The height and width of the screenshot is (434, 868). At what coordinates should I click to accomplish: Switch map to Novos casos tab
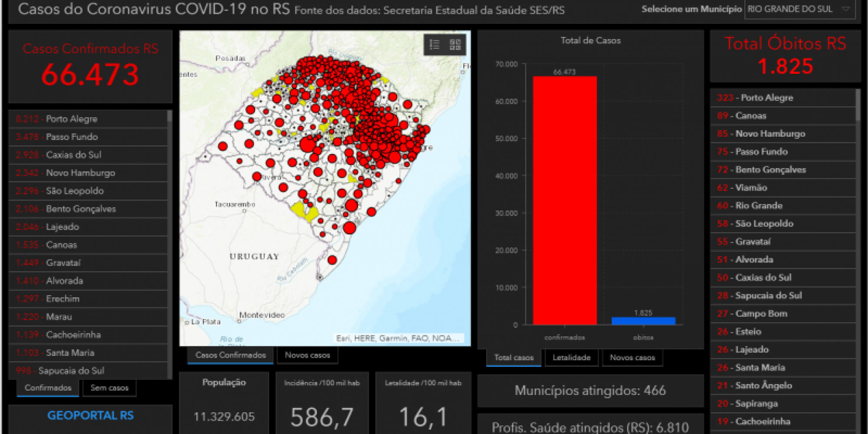[307, 355]
